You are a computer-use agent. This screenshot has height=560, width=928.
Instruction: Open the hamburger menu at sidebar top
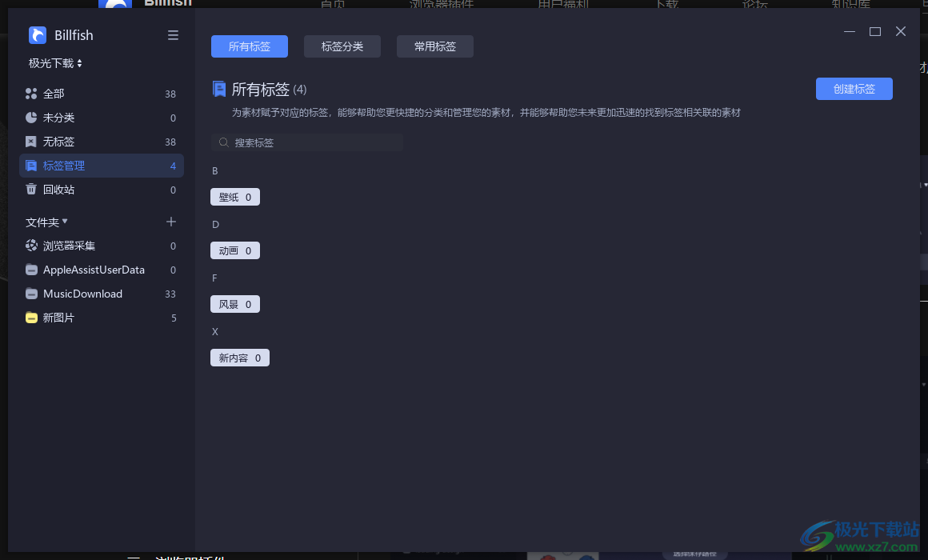coord(173,35)
